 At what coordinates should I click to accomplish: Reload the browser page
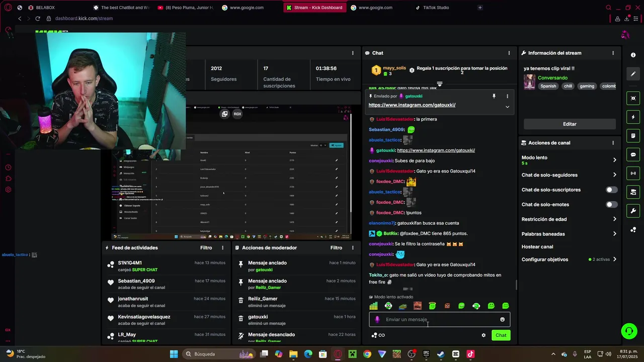37,19
